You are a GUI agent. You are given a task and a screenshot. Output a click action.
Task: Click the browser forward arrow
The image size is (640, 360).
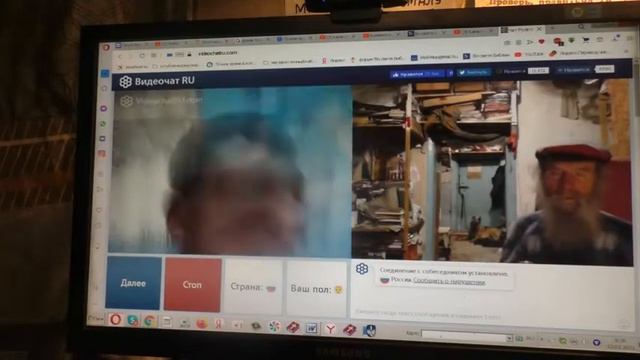[x=131, y=56]
